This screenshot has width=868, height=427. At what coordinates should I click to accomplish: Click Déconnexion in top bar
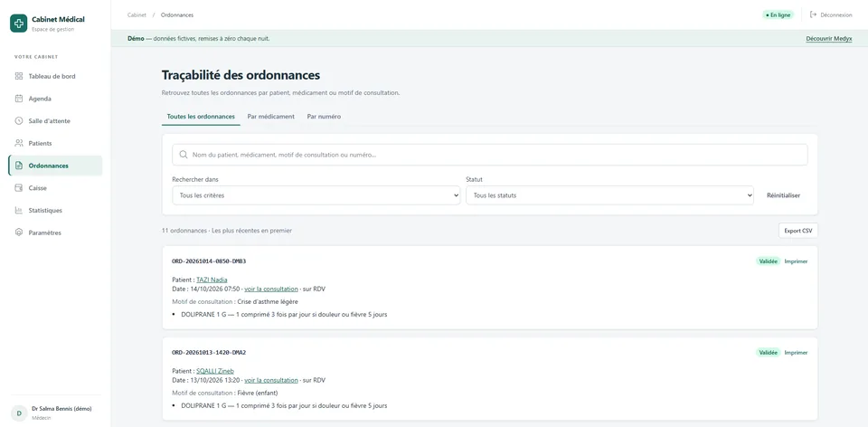831,15
